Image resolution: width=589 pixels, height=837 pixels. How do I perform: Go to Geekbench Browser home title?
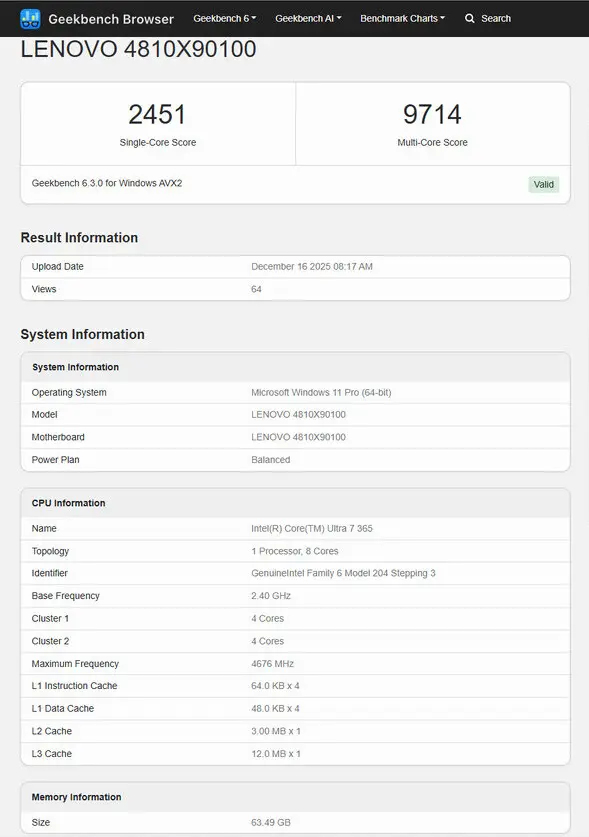click(x=111, y=19)
